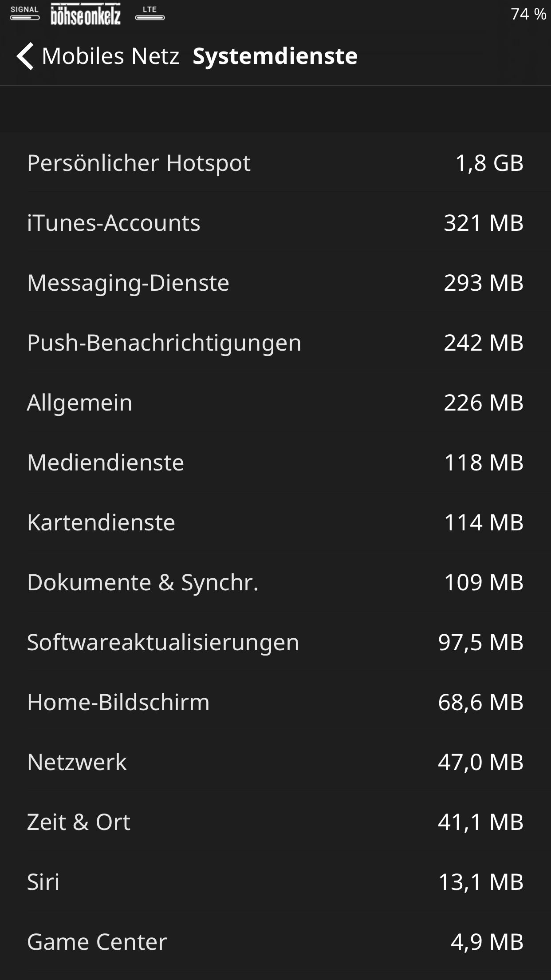
Task: Select the Netzwerk list item
Action: click(x=275, y=762)
